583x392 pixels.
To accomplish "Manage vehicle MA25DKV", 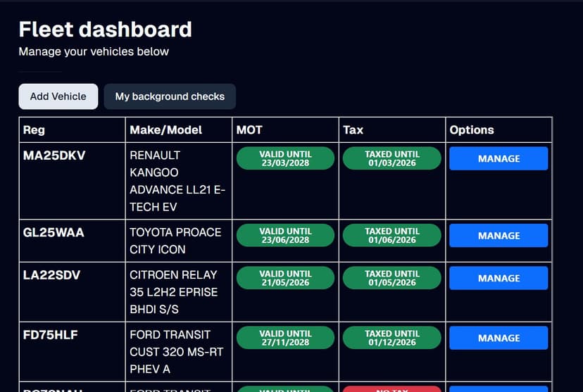I will [x=499, y=158].
